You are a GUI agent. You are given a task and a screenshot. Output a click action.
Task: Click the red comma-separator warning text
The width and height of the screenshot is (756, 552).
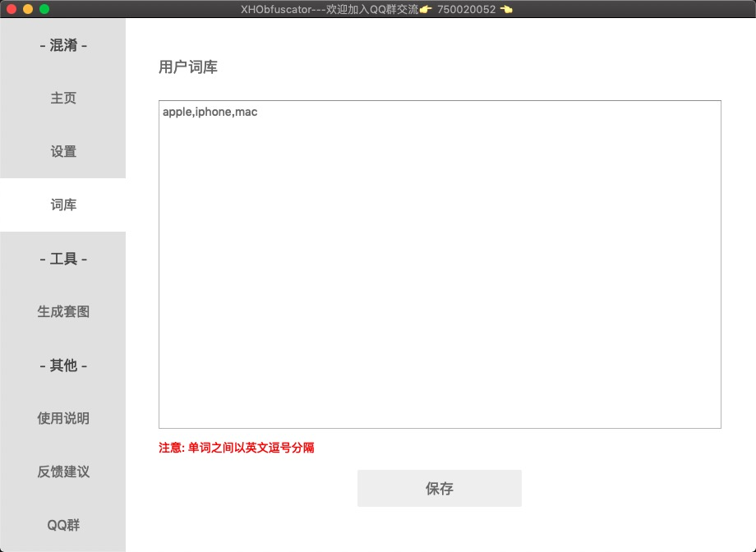pos(237,447)
